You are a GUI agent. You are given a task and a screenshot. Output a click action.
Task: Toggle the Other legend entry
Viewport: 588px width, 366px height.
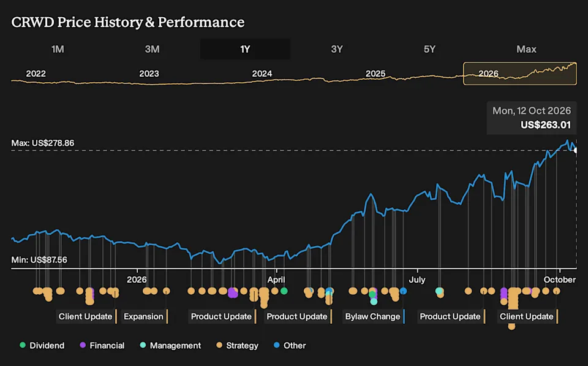pyautogui.click(x=290, y=345)
